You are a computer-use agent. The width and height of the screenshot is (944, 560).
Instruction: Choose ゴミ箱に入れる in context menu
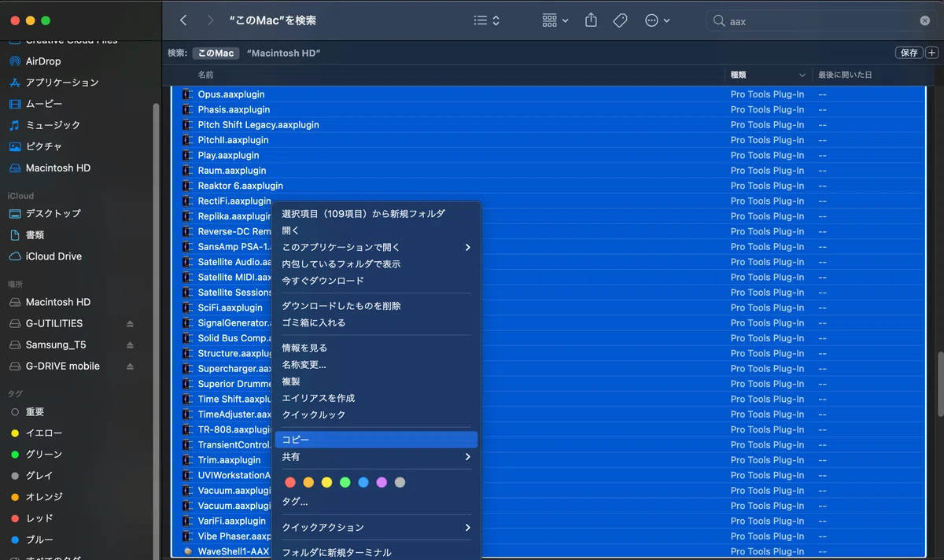coord(376,322)
